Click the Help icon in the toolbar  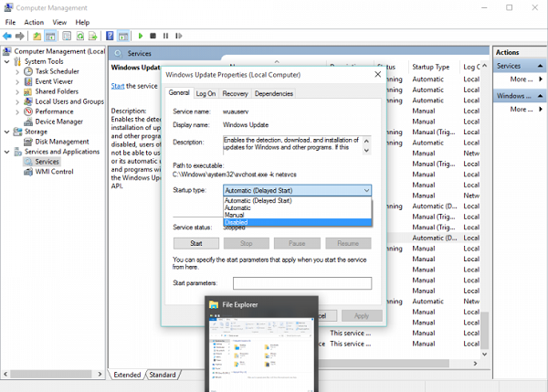[110, 36]
